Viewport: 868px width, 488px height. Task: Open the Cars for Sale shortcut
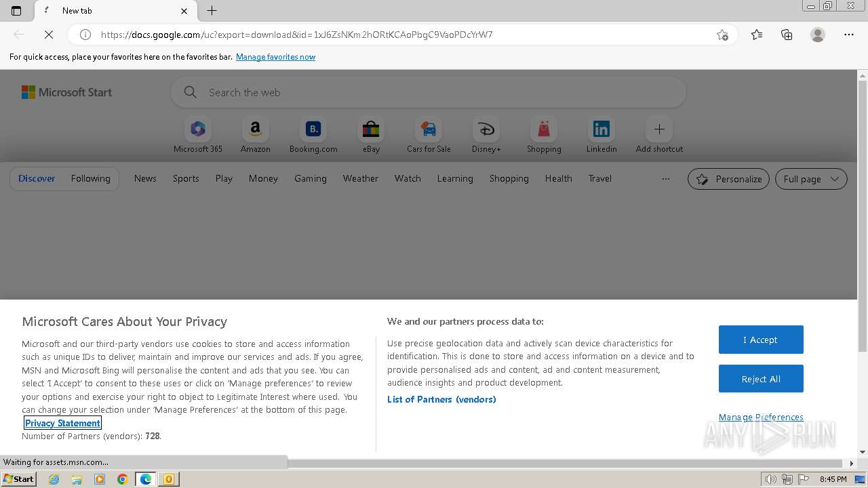pyautogui.click(x=429, y=136)
